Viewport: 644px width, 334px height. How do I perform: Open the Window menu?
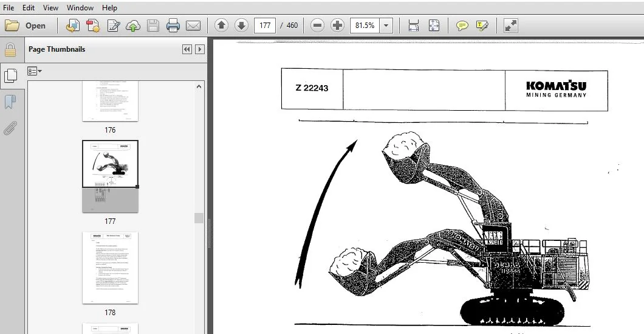point(80,7)
